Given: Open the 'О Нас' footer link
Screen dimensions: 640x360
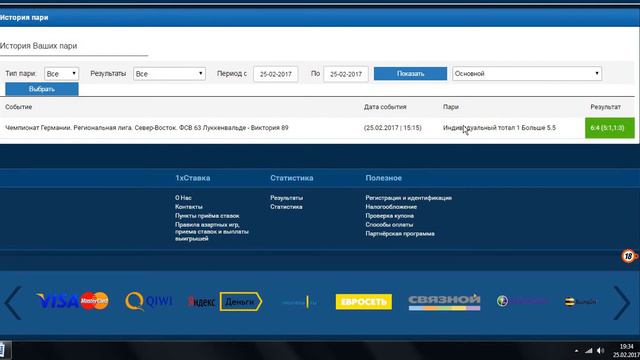Looking at the screenshot, I should click(x=183, y=198).
